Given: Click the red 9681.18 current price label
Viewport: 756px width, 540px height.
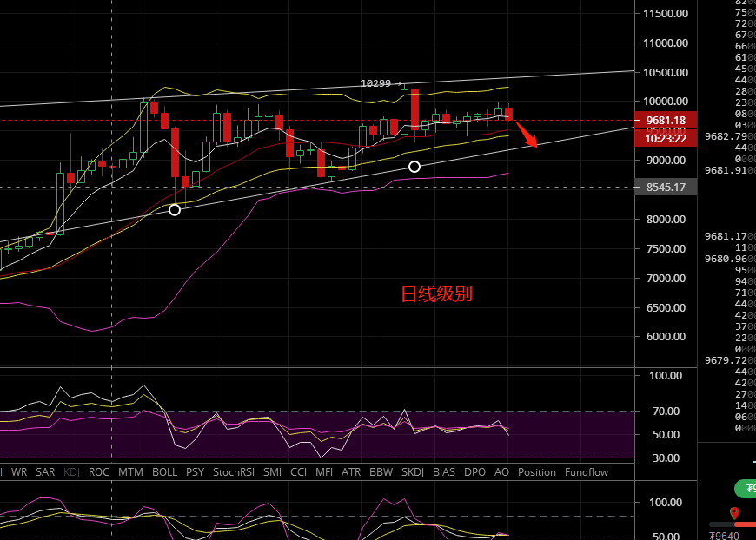Looking at the screenshot, I should click(x=665, y=120).
